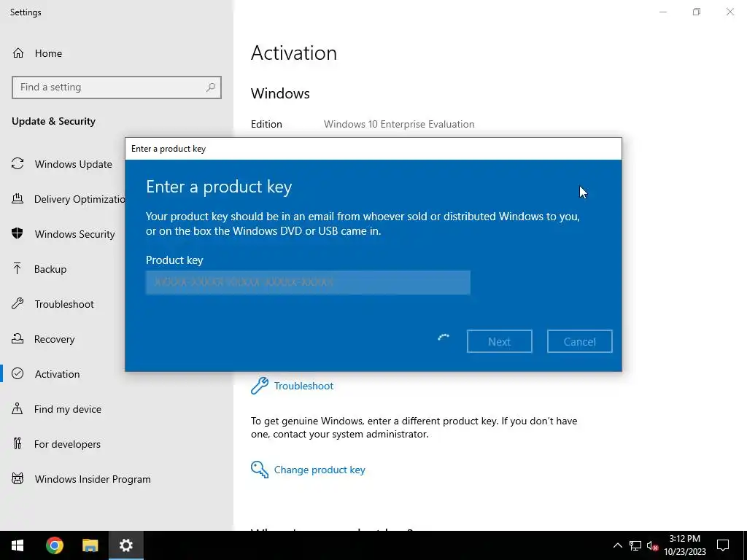Click the muted volume tray icon
The width and height of the screenshot is (747, 560).
[x=652, y=545]
